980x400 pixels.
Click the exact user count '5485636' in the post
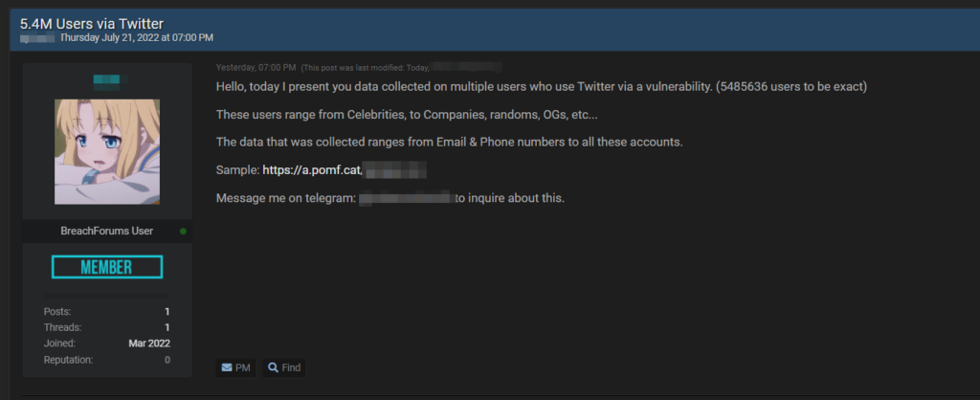tap(746, 87)
